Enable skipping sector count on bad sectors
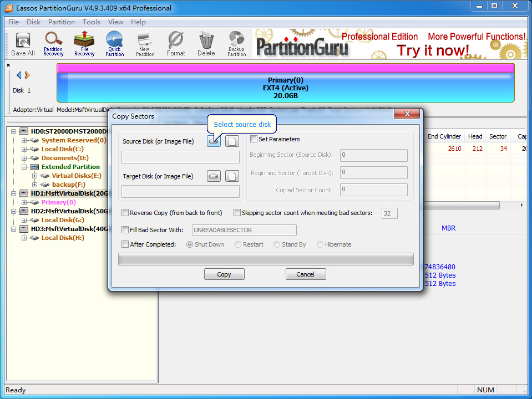The width and height of the screenshot is (532, 399). (x=237, y=213)
